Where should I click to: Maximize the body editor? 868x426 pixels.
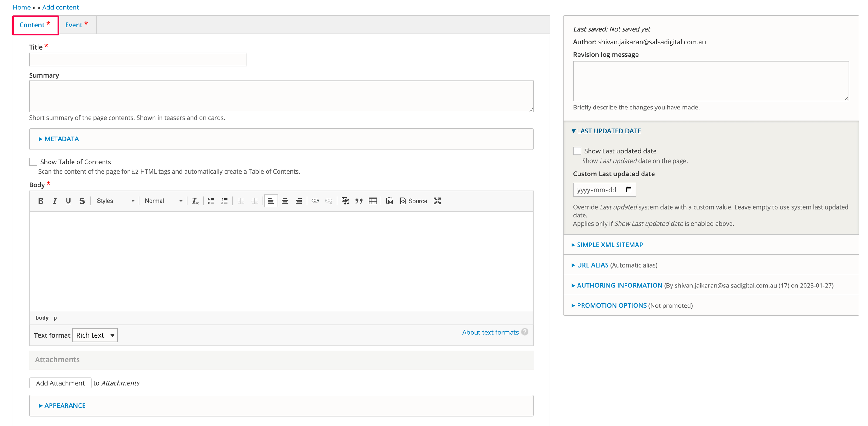point(437,201)
